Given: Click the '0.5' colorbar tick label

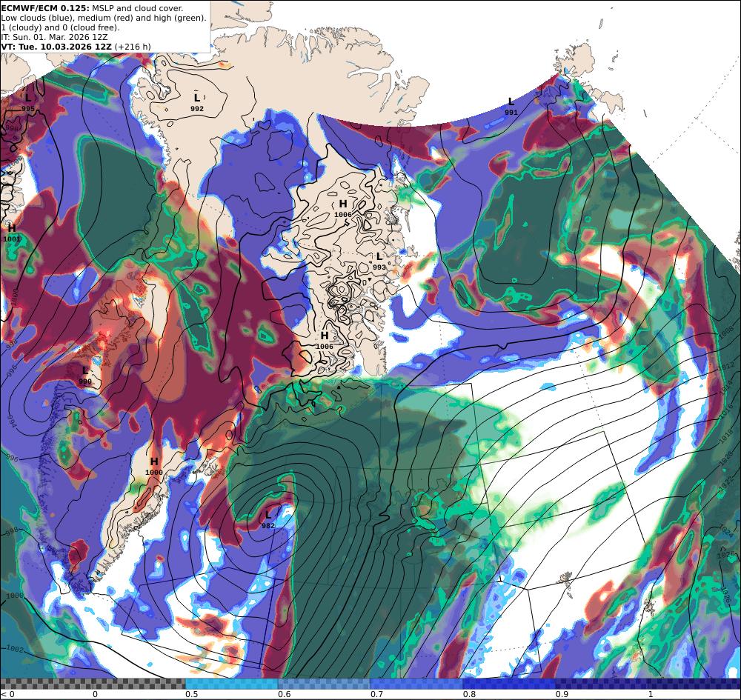Looking at the screenshot, I should pyautogui.click(x=191, y=694).
